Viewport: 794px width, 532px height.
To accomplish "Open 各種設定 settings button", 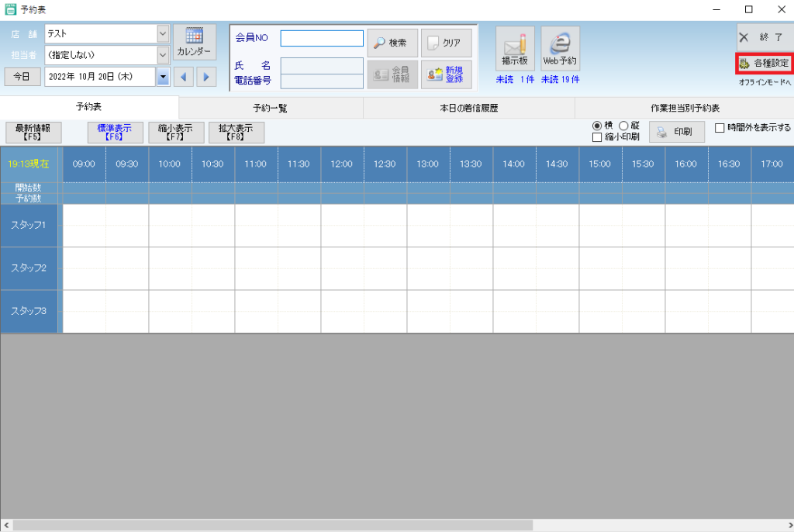I will tap(763, 64).
